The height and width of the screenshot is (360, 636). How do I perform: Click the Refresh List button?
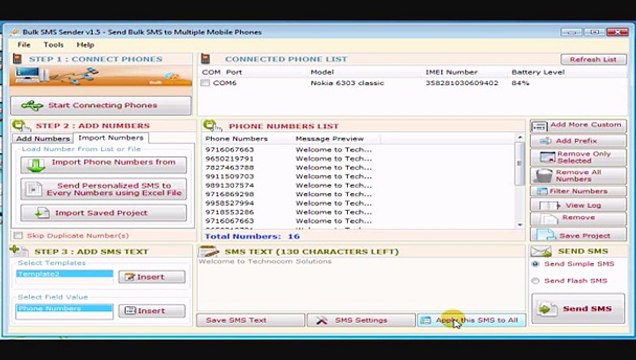(593, 59)
